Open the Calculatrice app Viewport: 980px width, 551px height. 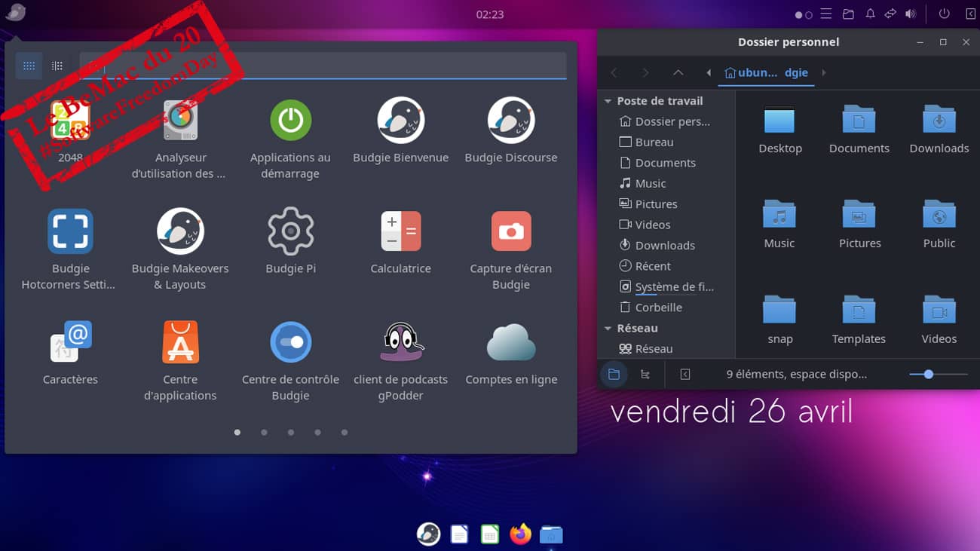pos(400,243)
